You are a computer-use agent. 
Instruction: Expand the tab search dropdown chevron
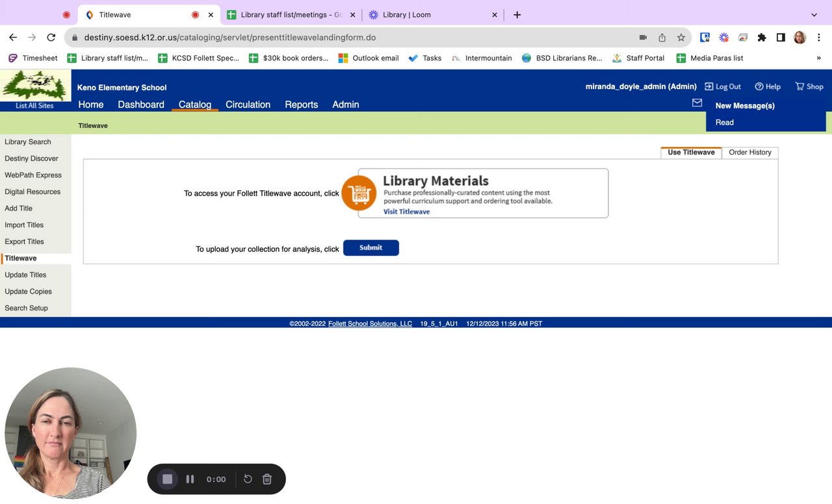point(814,15)
